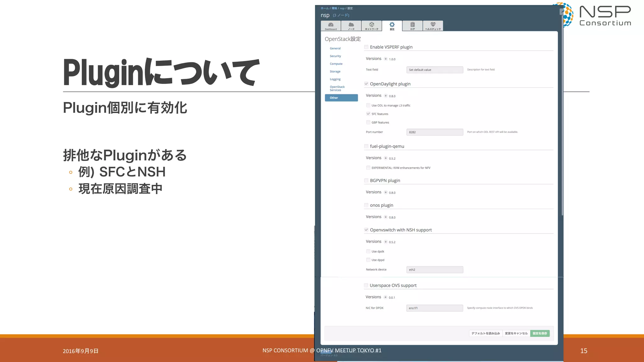Enable EXPERIMENTAL KVM enhancements for NFV
Viewport: 644px width, 362px height.
[368, 168]
